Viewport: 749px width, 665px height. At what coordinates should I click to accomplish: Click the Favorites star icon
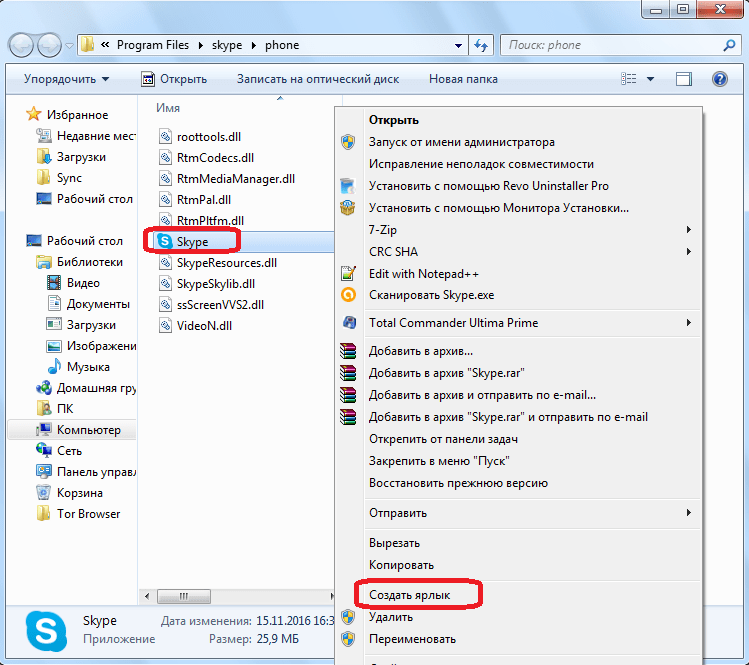[33, 114]
